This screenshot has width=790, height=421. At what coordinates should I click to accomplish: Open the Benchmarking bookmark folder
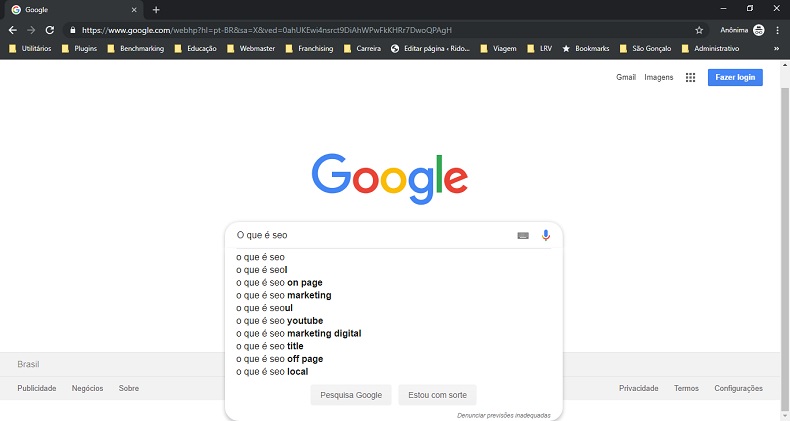pos(136,48)
